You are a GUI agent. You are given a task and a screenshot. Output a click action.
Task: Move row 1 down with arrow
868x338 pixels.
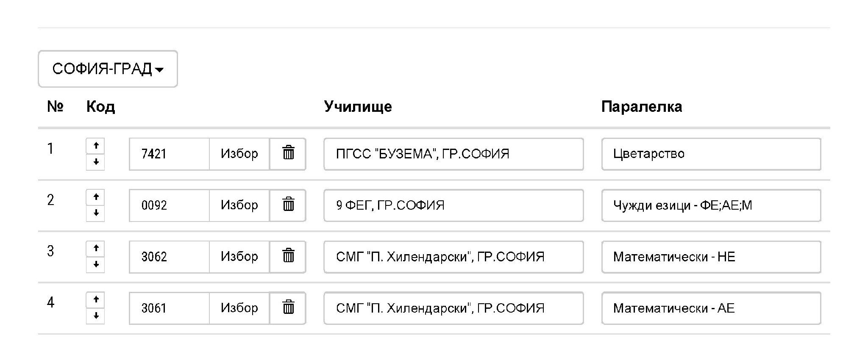point(96,162)
